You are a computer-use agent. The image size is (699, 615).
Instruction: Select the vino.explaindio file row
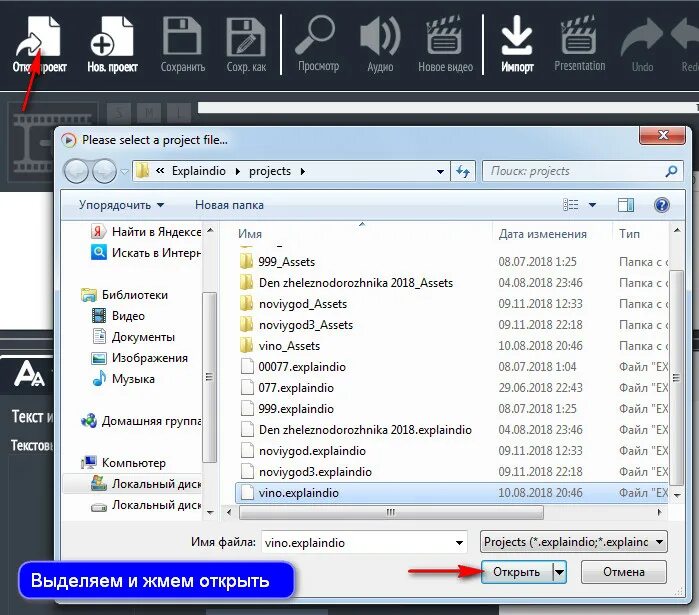pyautogui.click(x=451, y=493)
